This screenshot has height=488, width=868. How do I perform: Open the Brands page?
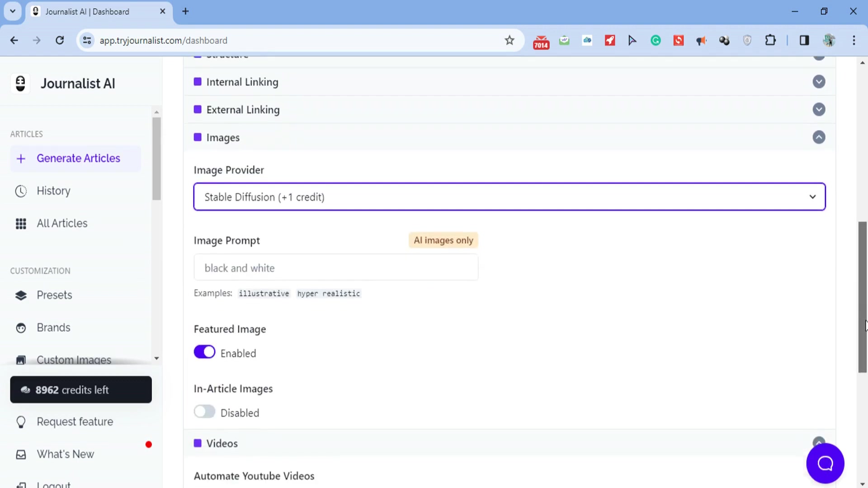pos(53,328)
